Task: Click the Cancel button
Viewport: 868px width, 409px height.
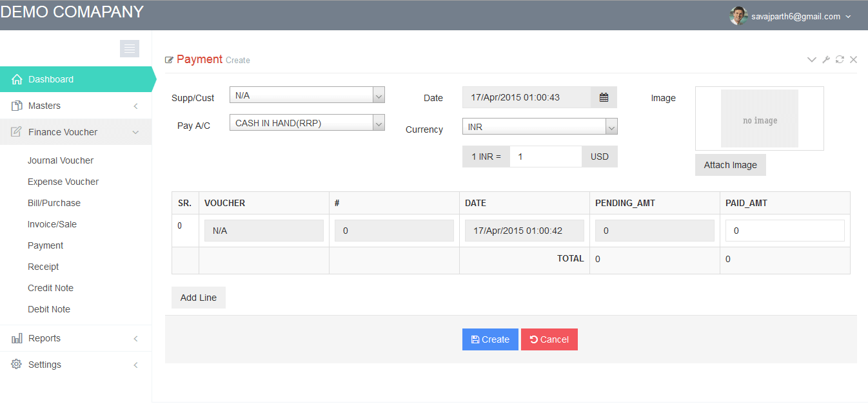Action: (x=549, y=339)
